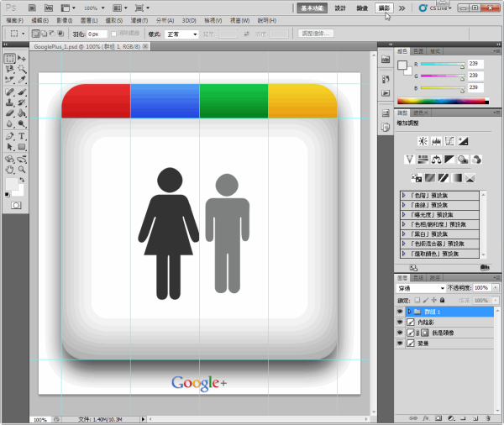Open the 樣式 style dropdown in options bar
Image resolution: width=504 pixels, height=425 pixels.
[183, 34]
